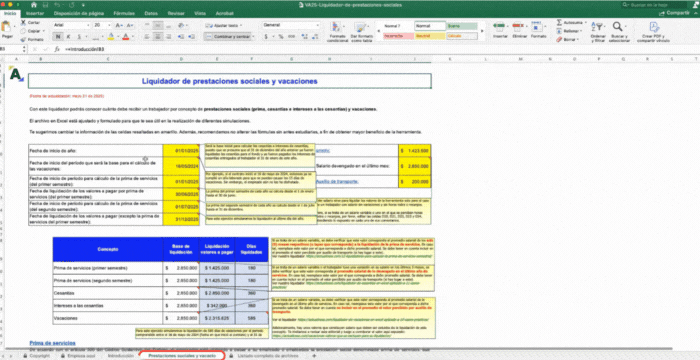Expand cell styles gallery right arrow
The height and width of the screenshot is (360, 700).
[481, 31]
